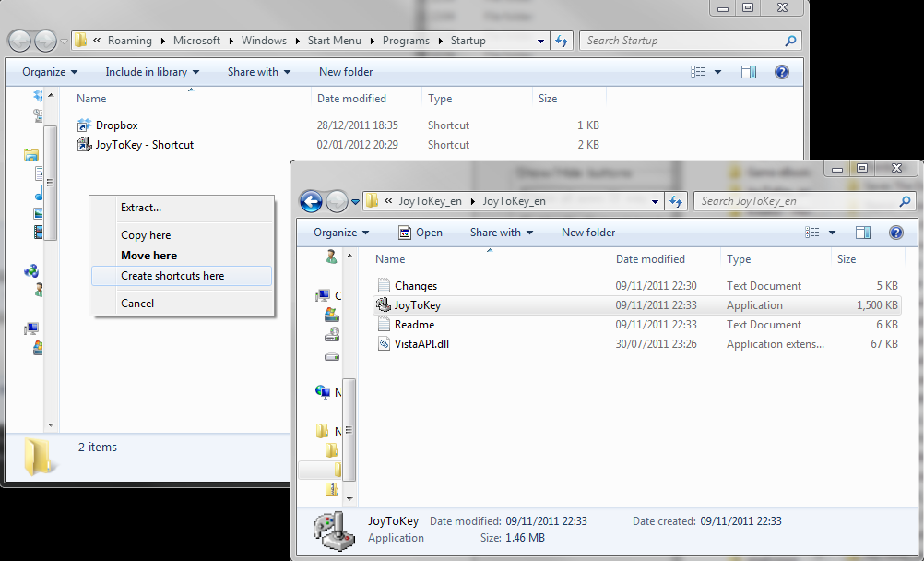Select the Changes filename
Screen dimensions: 924x561
point(416,285)
